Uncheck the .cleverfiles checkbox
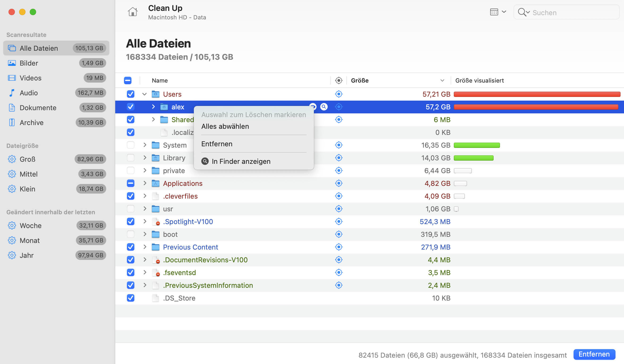Screen dimensions: 624x364 (130, 196)
